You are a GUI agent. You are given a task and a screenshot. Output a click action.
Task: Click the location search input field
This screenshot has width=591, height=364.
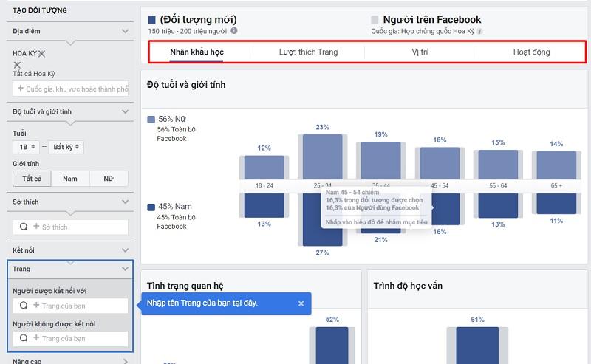tap(71, 89)
